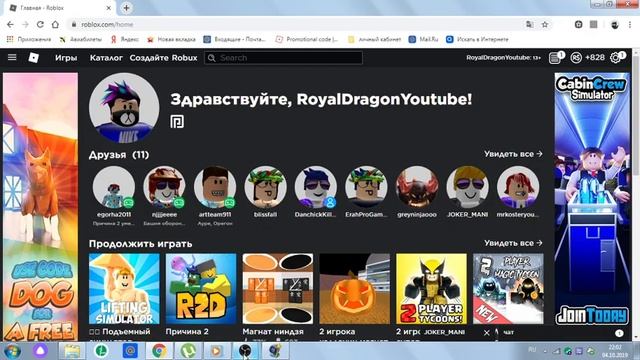Click the premium badge icon under the greeting
This screenshot has height=360, width=640.
[177, 122]
